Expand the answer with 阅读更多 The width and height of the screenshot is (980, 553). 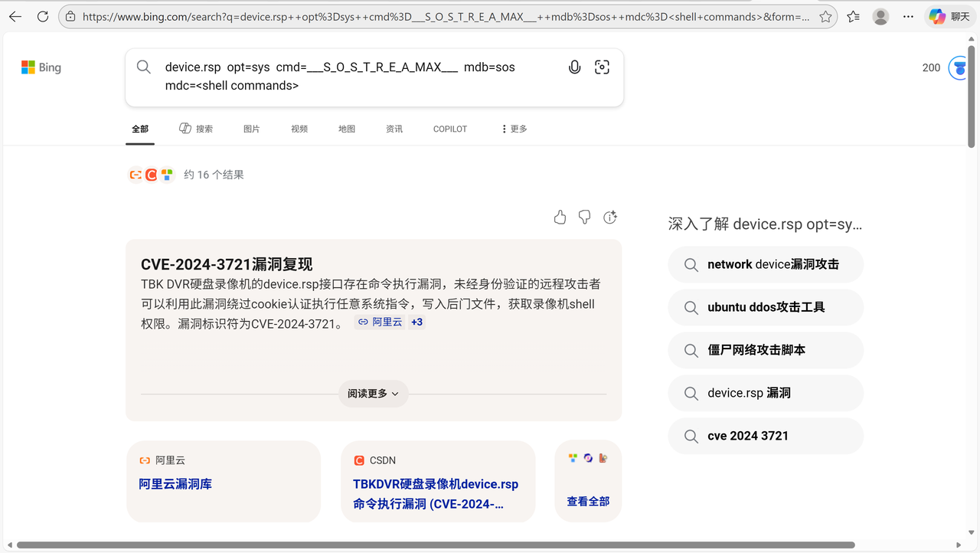click(x=374, y=394)
